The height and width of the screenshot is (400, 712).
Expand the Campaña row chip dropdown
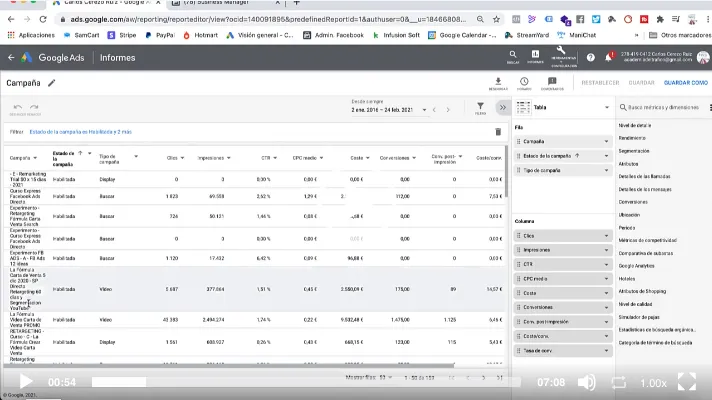pyautogui.click(x=606, y=142)
